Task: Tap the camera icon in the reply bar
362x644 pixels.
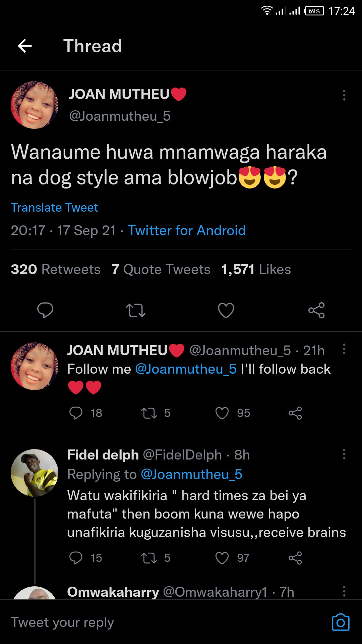Action: [x=341, y=623]
